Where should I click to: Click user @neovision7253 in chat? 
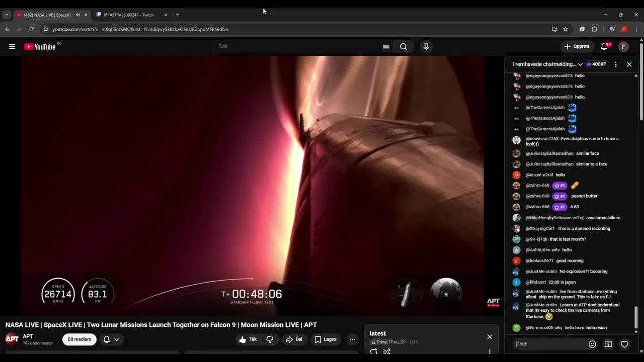542,139
